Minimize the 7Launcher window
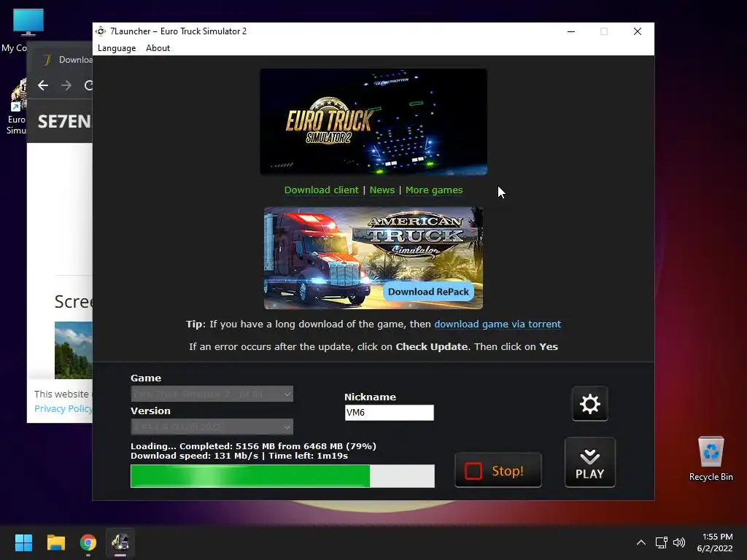 click(571, 31)
